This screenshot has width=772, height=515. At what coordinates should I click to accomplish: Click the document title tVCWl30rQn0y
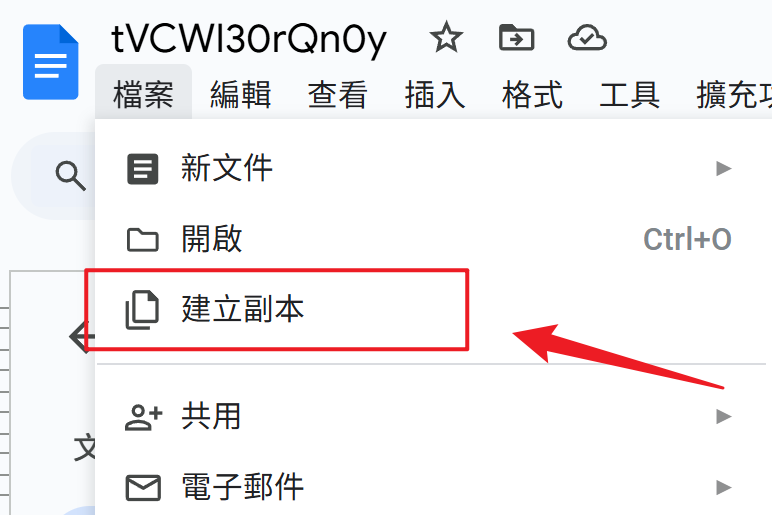(x=249, y=39)
